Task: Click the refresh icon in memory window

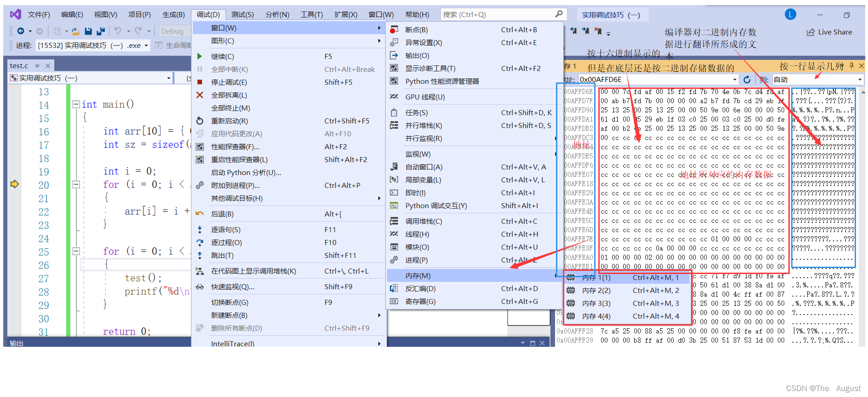Action: 747,80
